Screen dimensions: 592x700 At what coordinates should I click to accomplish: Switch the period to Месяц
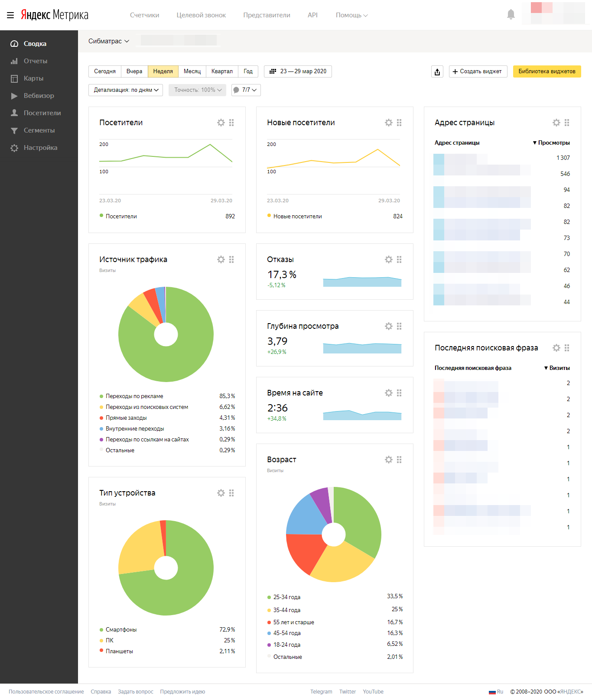[192, 71]
